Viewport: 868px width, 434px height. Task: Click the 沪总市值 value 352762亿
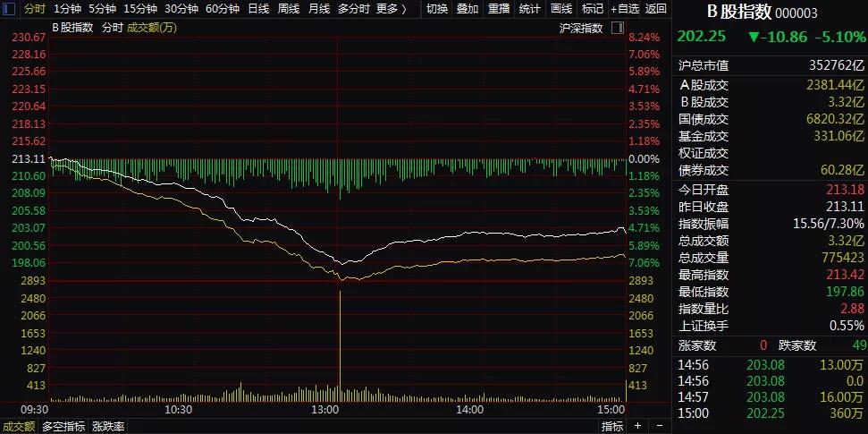[x=839, y=66]
